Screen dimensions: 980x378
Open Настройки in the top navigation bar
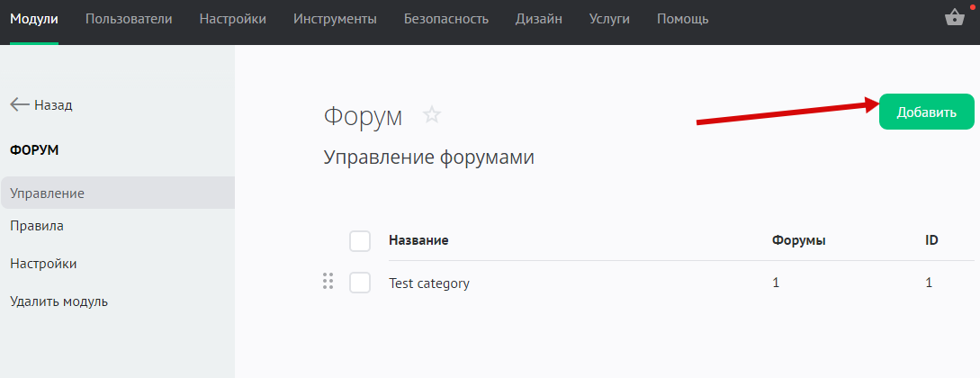tap(232, 19)
